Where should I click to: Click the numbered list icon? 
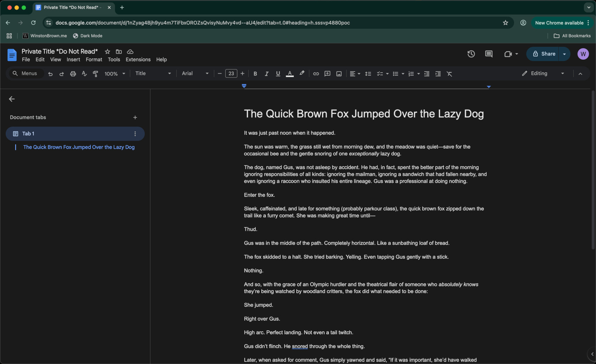click(411, 74)
